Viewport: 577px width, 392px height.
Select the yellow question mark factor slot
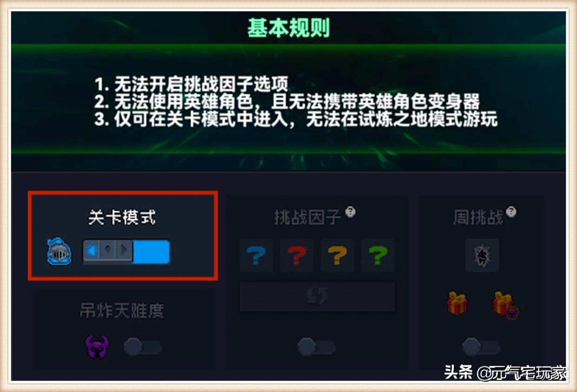point(337,255)
